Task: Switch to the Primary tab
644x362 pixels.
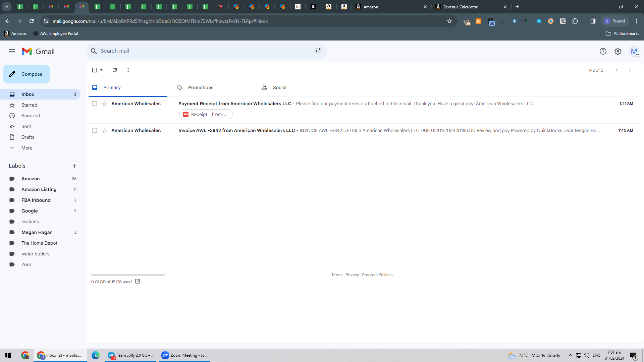Action: tap(128, 87)
